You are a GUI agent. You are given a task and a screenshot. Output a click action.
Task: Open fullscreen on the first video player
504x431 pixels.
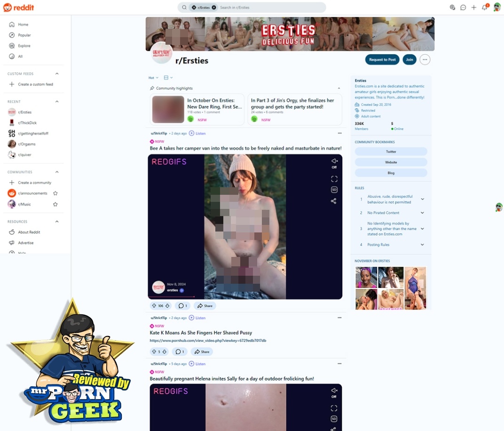[x=334, y=179]
